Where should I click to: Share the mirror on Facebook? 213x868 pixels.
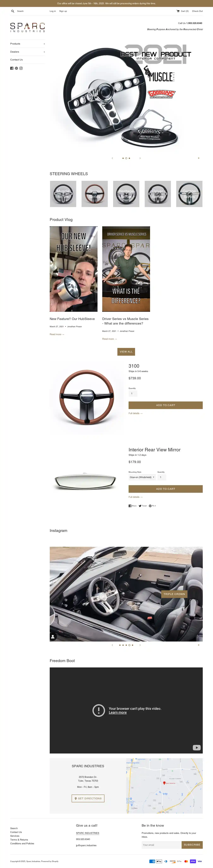click(x=133, y=506)
